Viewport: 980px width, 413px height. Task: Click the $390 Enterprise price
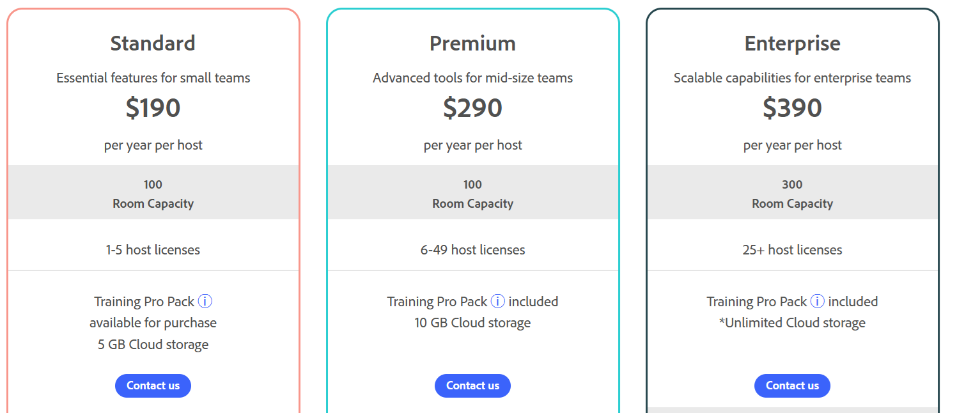click(x=792, y=108)
